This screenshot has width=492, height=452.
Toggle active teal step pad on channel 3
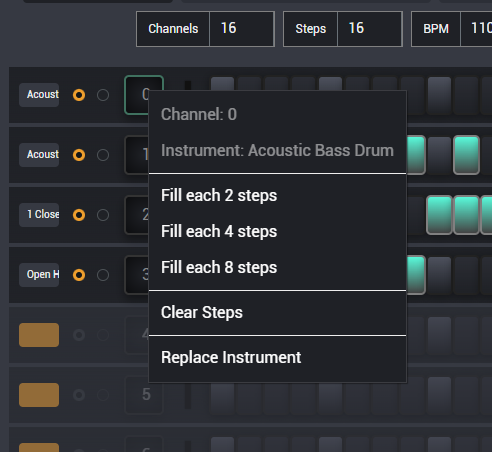(x=416, y=275)
